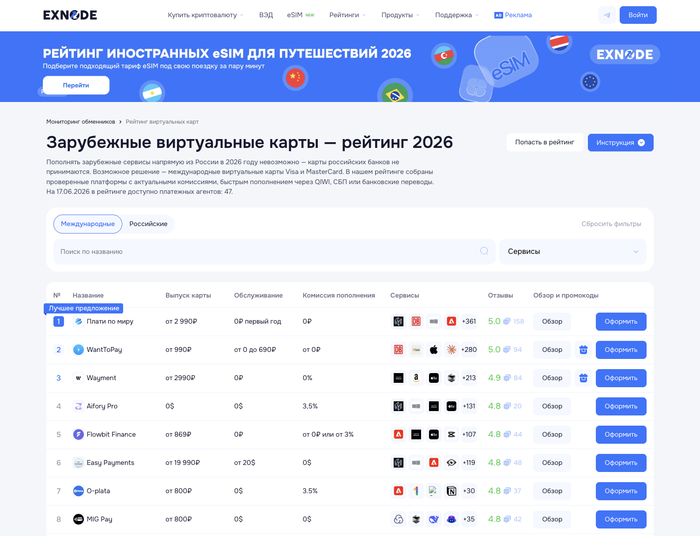This screenshot has width=700, height=536.
Task: Click the Отзывы column header
Action: (500, 295)
